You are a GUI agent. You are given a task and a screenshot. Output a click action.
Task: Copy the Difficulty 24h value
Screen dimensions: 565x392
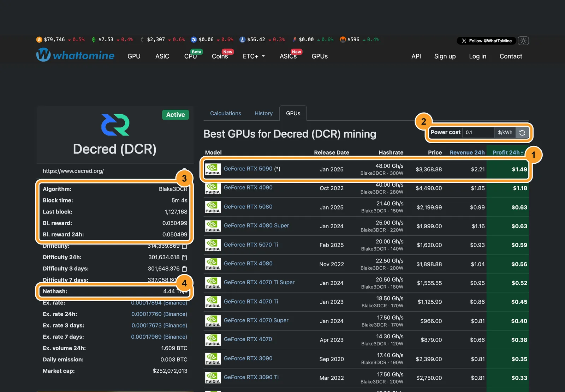click(x=184, y=258)
